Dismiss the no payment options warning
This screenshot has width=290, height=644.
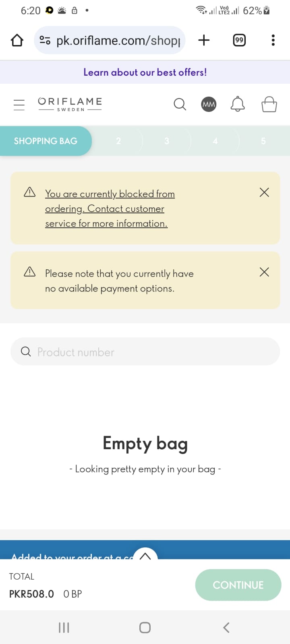[x=264, y=272]
